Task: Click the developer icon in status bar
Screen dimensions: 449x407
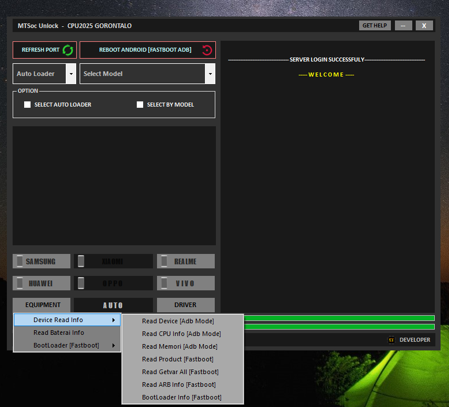Action: (391, 340)
